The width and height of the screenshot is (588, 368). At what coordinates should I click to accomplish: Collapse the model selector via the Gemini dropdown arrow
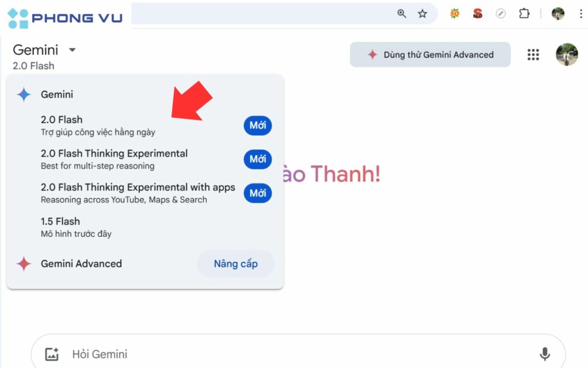tap(72, 50)
